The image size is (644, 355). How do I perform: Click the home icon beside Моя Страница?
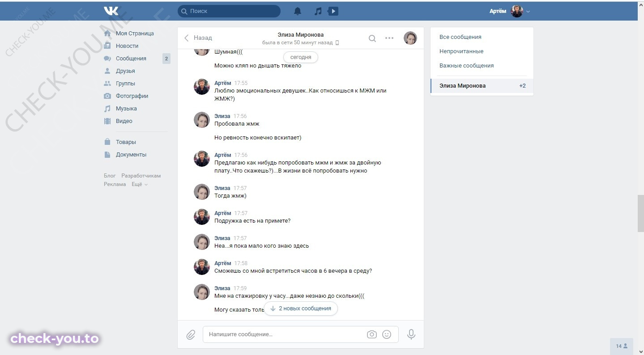(x=107, y=34)
